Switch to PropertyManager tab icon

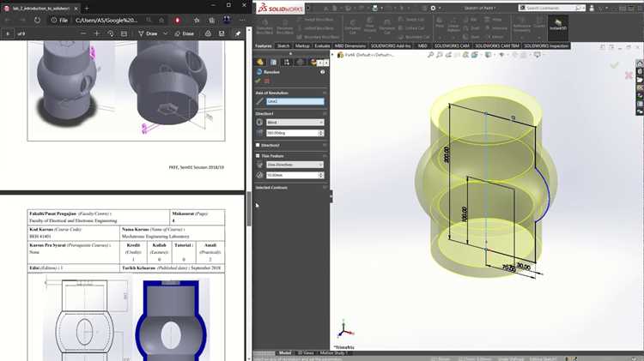pyautogui.click(x=273, y=63)
